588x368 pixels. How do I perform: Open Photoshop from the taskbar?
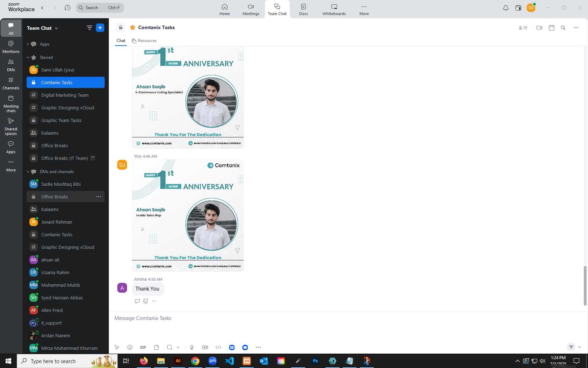[x=315, y=361]
